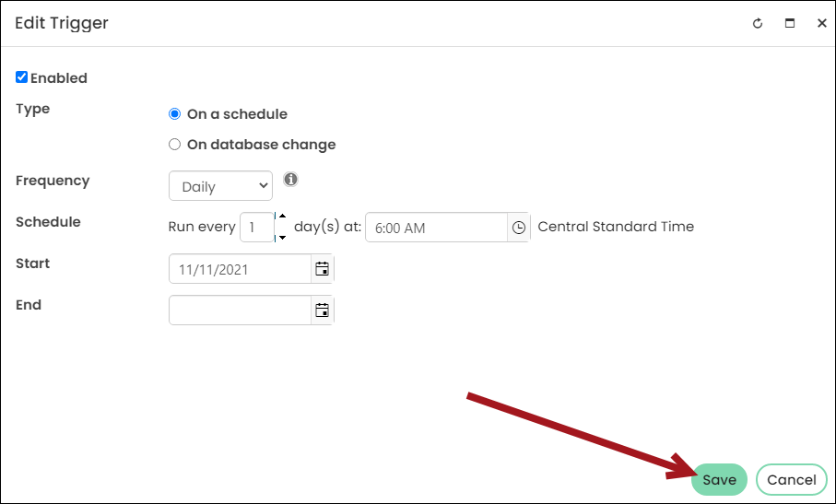Open the End date calendar picker
This screenshot has height=504, width=836.
pos(322,311)
